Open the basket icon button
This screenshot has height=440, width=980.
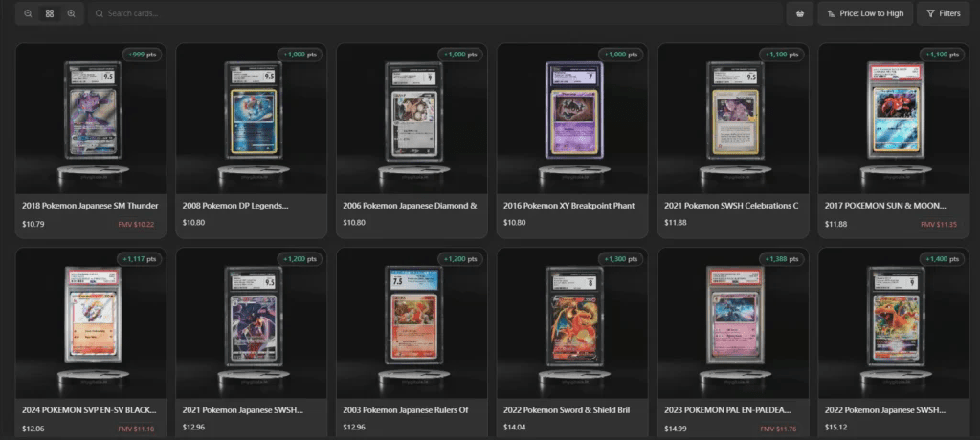800,13
